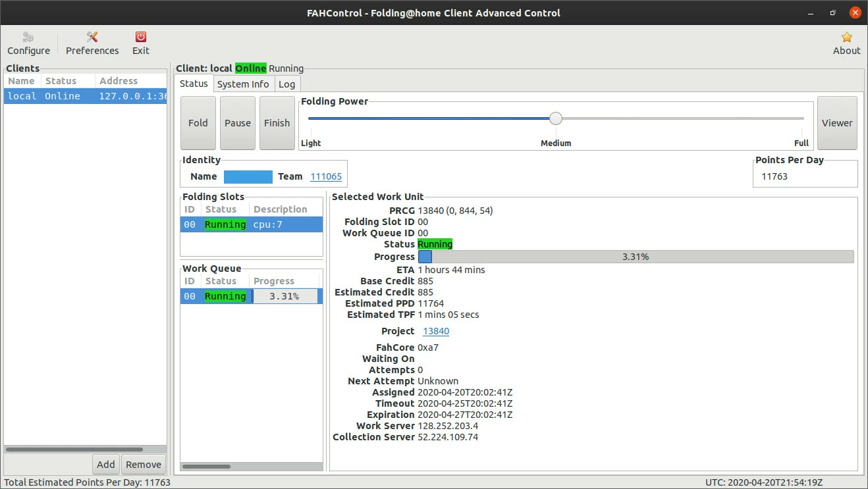Click Folding Slots ID column header
Screen dimensions: 868x489
tap(190, 209)
